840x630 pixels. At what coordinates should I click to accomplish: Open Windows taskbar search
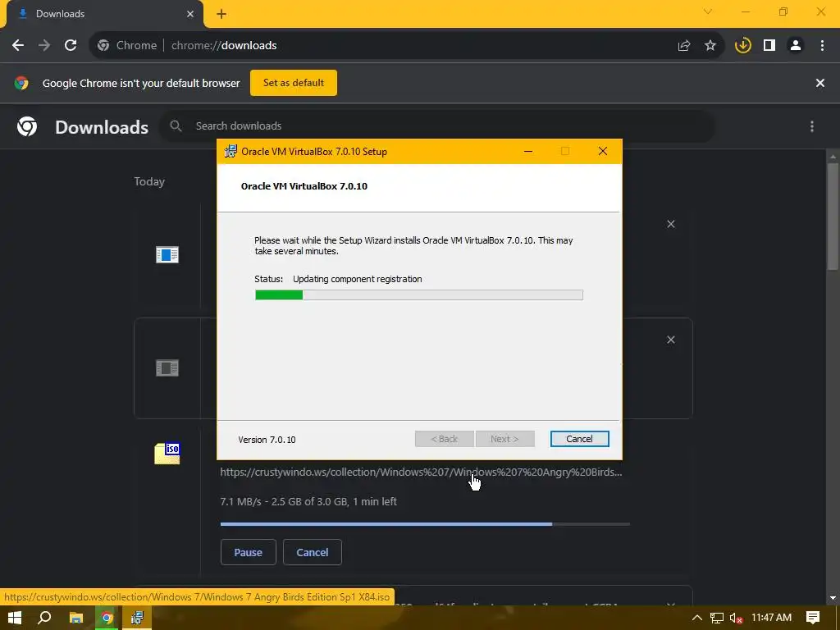pyautogui.click(x=44, y=618)
